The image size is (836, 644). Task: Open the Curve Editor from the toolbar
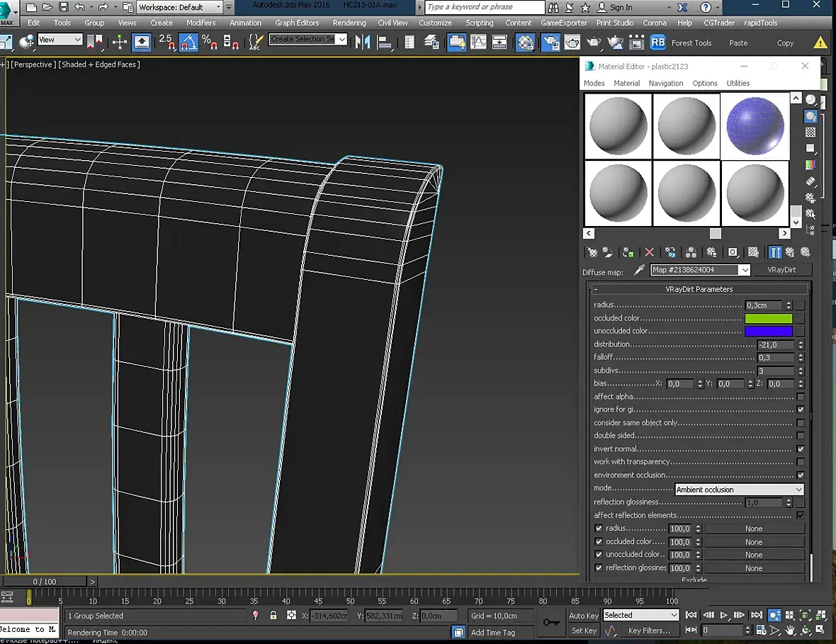coord(480,42)
